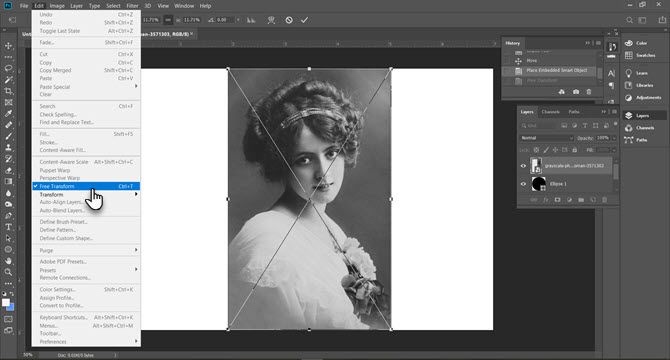Select the Pen tool
Image resolution: width=670 pixels, height=360 pixels.
8,216
